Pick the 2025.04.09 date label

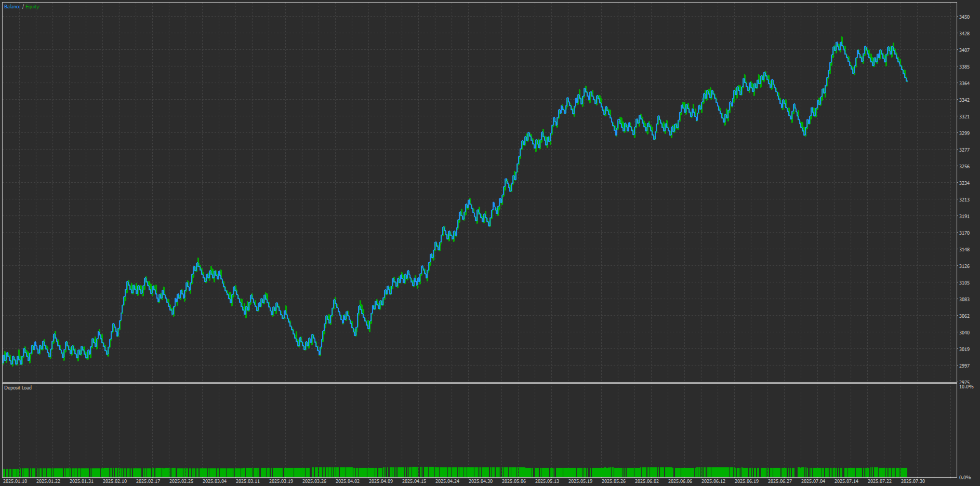click(380, 481)
